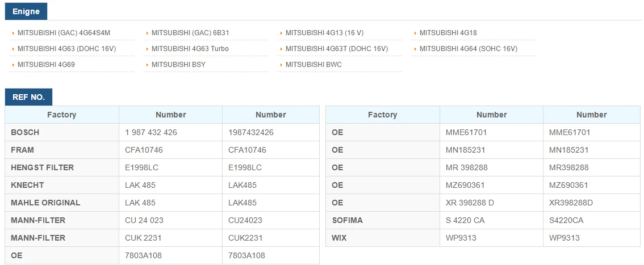The image size is (644, 265).
Task: Select the MANN-FILTER CUK2231 number cell
Action: click(x=271, y=238)
